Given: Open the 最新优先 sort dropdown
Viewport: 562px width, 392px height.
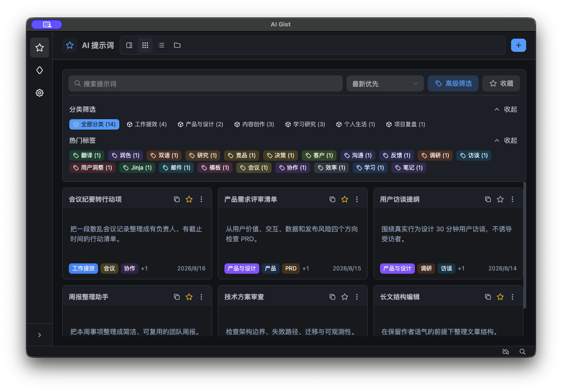Looking at the screenshot, I should point(385,83).
